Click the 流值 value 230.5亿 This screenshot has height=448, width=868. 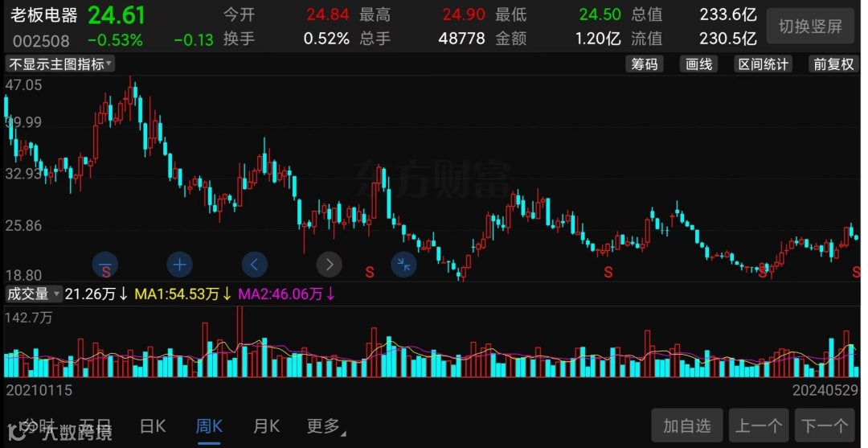click(728, 39)
